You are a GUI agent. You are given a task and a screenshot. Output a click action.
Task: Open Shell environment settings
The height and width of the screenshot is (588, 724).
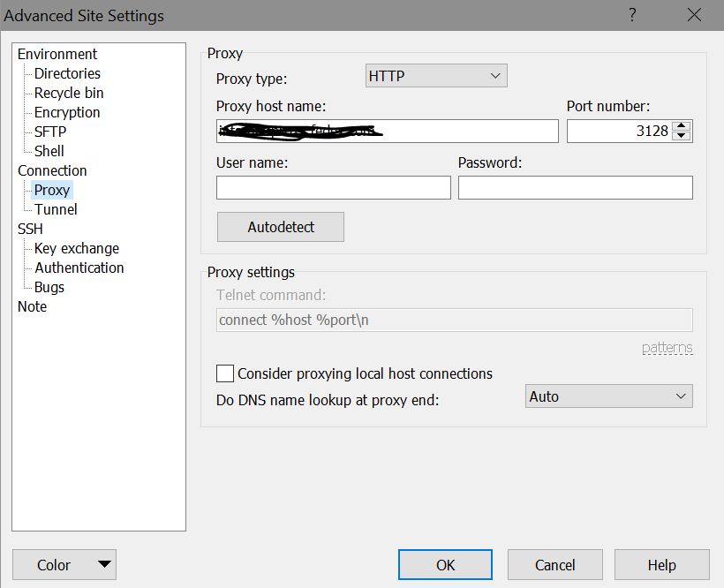point(49,151)
